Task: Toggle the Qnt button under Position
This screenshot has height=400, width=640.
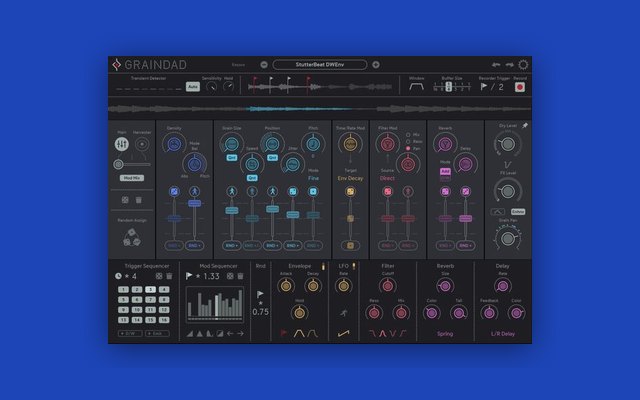Action: point(272,158)
